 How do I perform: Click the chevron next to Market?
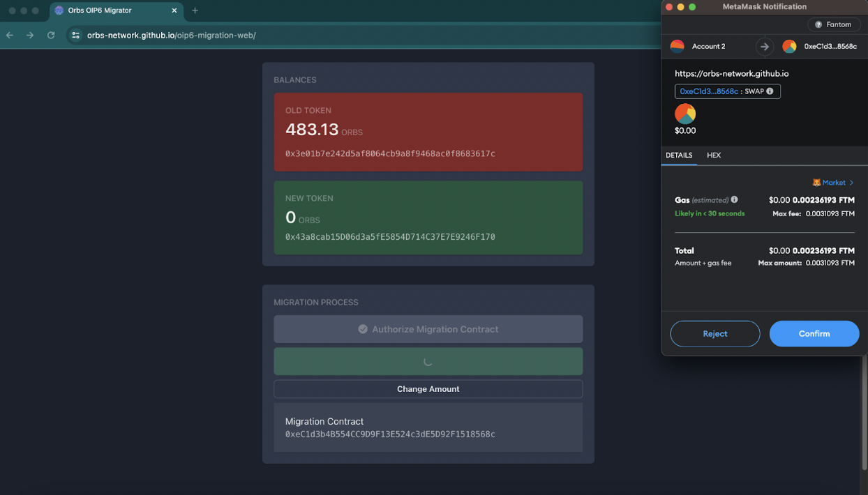point(851,183)
